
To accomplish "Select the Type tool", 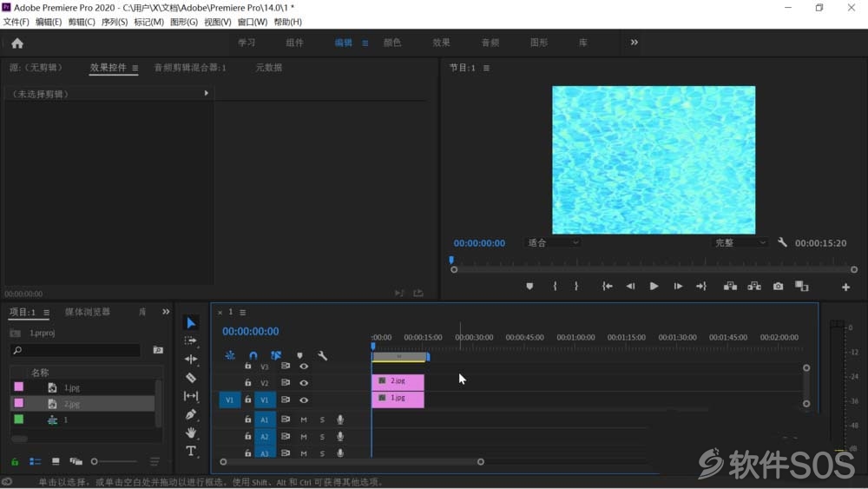I will pos(191,451).
